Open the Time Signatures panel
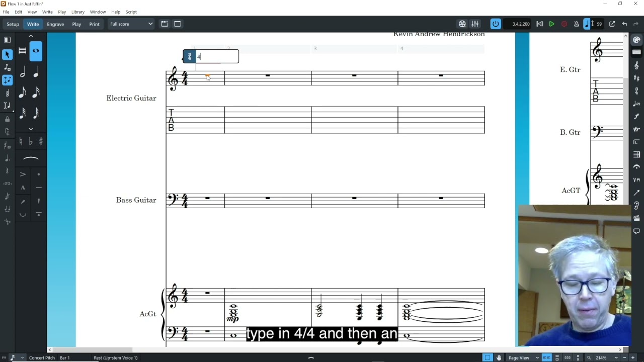This screenshot has height=362, width=644. (x=636, y=91)
